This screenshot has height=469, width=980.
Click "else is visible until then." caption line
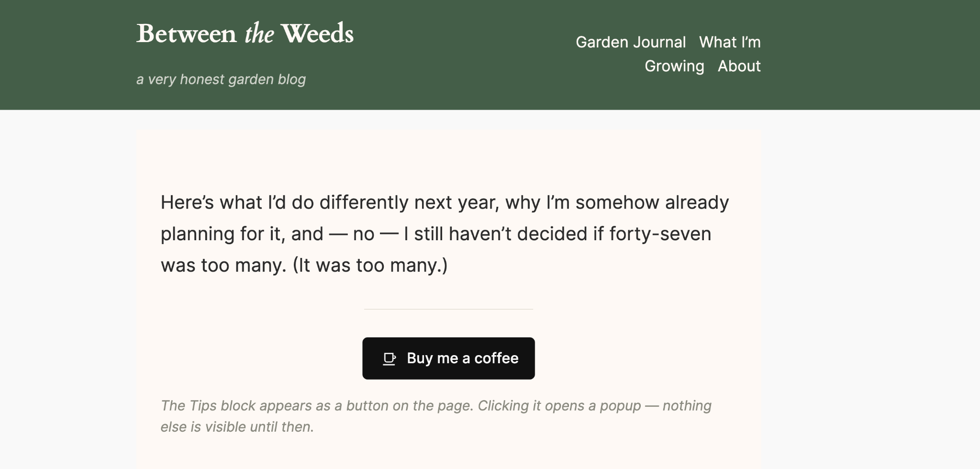click(237, 427)
